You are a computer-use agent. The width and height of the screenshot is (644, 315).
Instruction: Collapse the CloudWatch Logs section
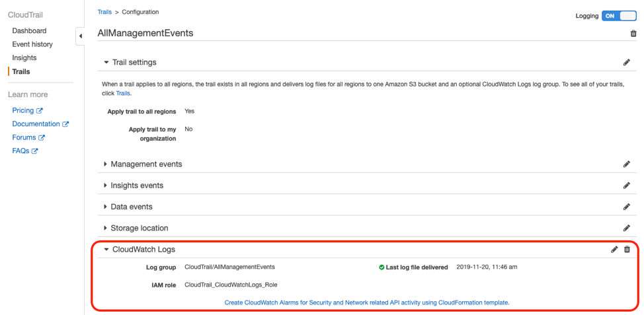tap(106, 249)
